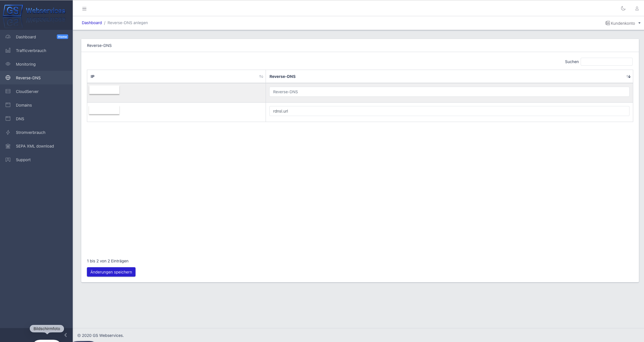Click the empty Reverse-DNS input field

point(449,92)
